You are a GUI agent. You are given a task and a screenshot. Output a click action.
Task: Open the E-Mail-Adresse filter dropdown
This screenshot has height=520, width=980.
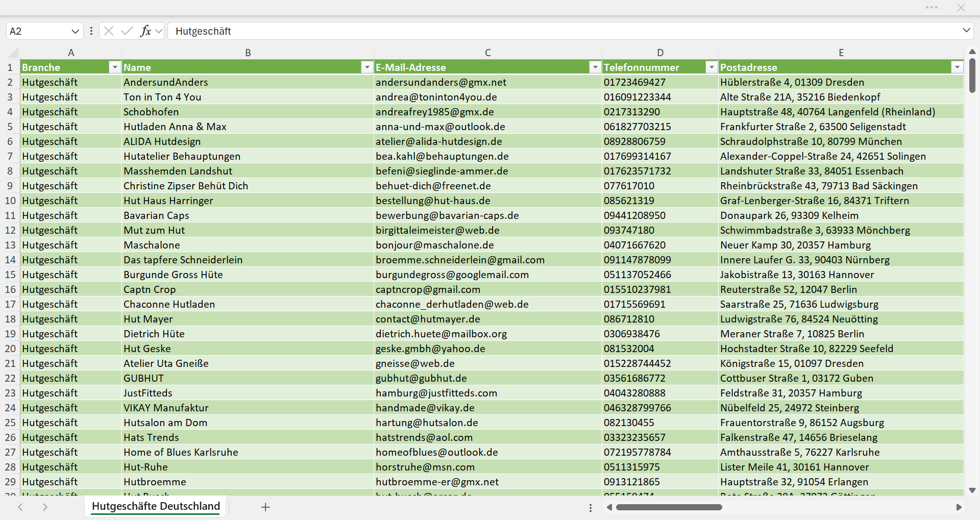coord(595,67)
